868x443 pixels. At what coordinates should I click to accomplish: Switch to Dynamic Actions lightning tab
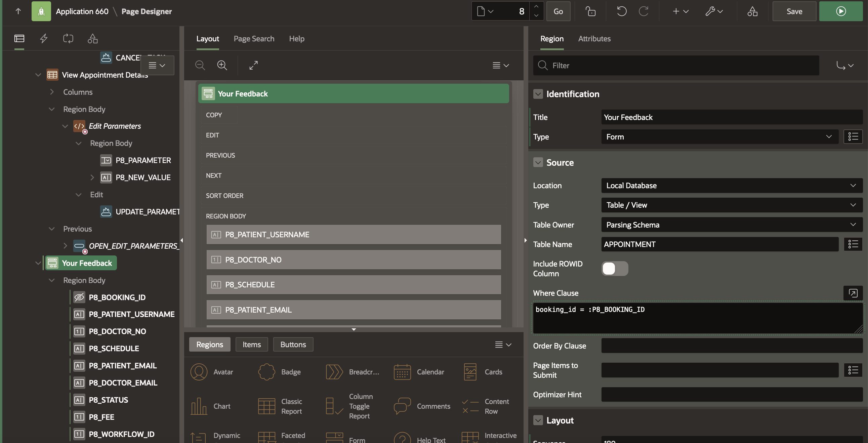coord(44,38)
